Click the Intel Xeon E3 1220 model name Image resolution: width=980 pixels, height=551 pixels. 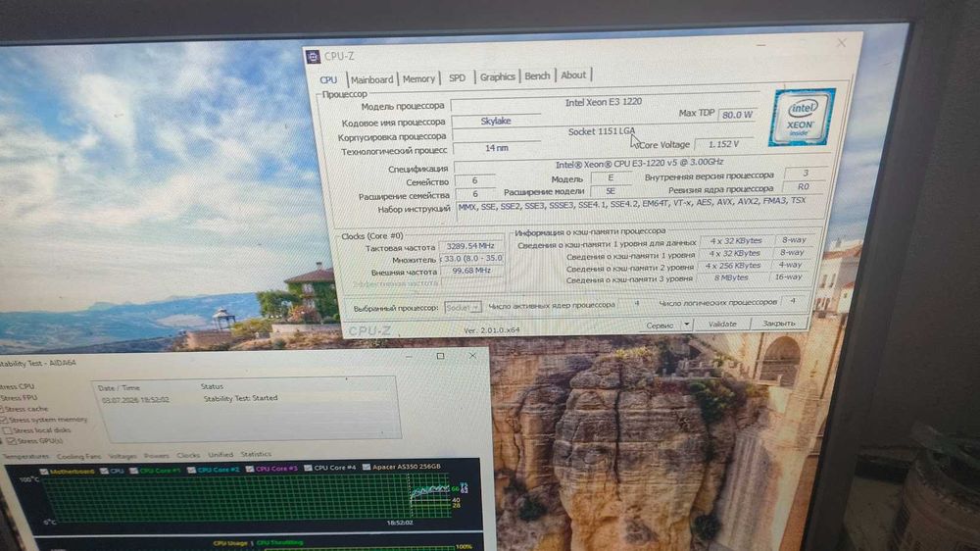pos(604,101)
